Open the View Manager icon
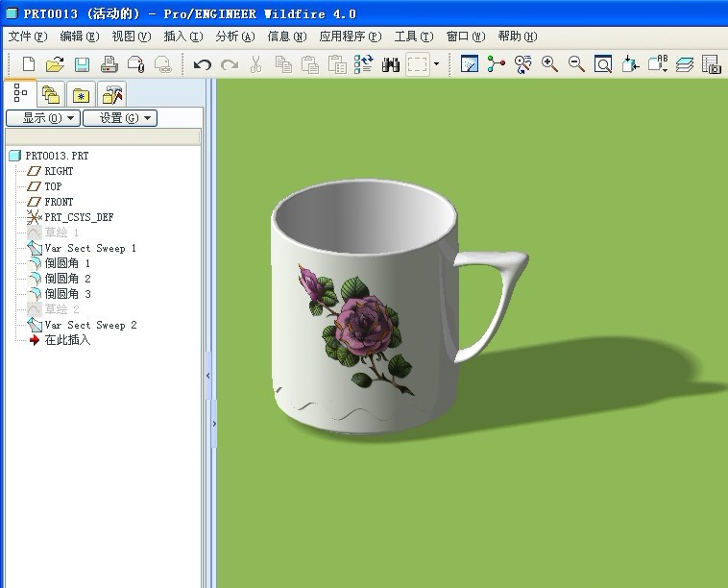728x588 pixels. tap(712, 64)
